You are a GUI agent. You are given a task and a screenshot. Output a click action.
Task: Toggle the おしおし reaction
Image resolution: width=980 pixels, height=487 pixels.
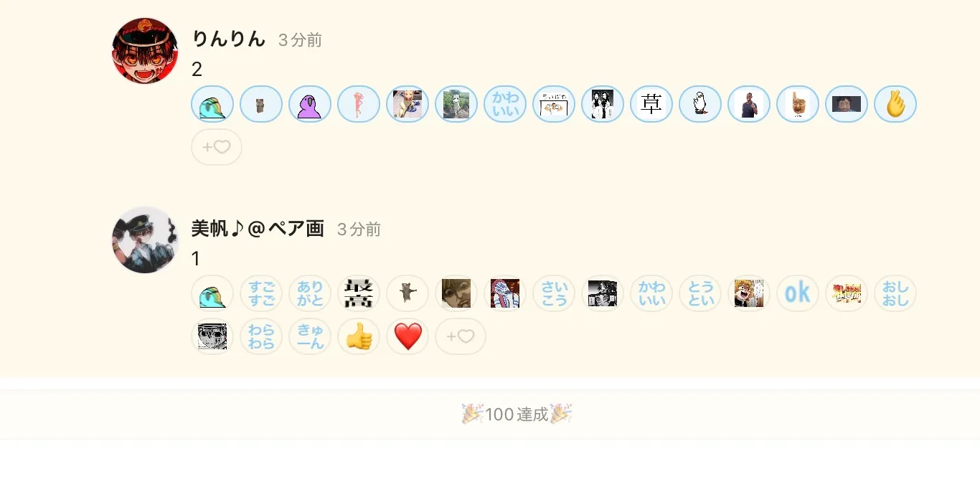pos(895,293)
